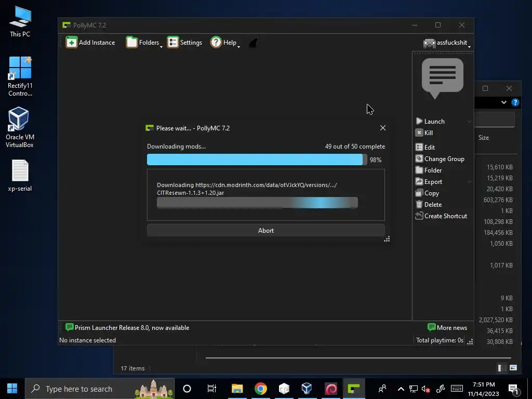The image size is (532, 399).
Task: Open the VirtualBox cube taskbar icon
Action: (307, 389)
